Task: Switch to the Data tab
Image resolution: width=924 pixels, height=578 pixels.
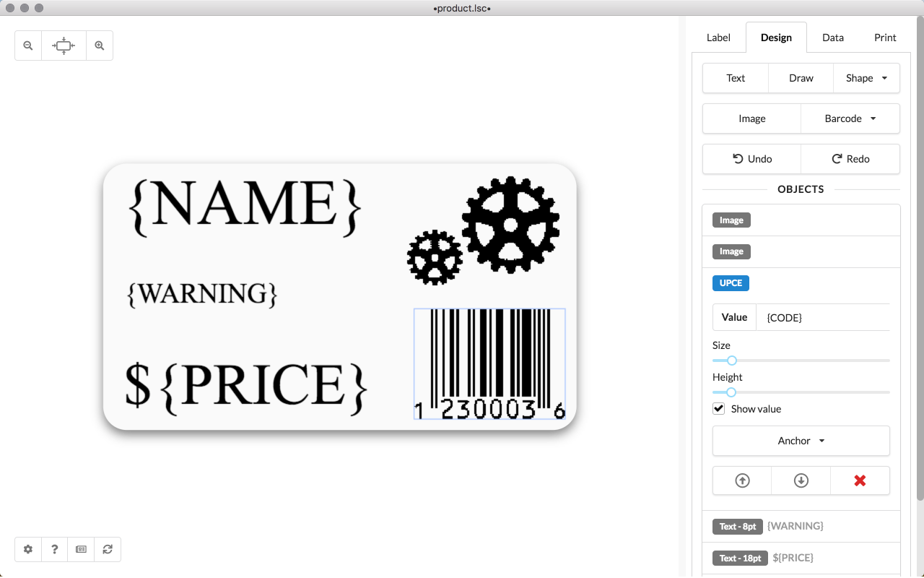Action: (x=833, y=38)
